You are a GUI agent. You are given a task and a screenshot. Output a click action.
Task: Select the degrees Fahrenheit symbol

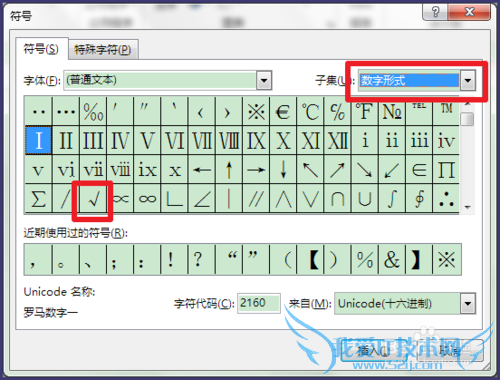(365, 111)
